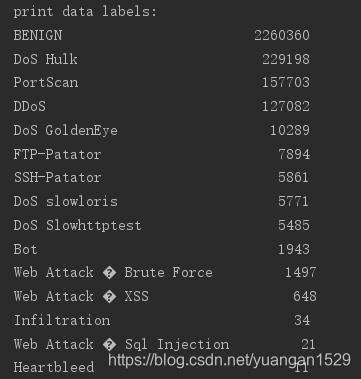Click the DoS slowloris label
This screenshot has height=379, width=361.
66,201
